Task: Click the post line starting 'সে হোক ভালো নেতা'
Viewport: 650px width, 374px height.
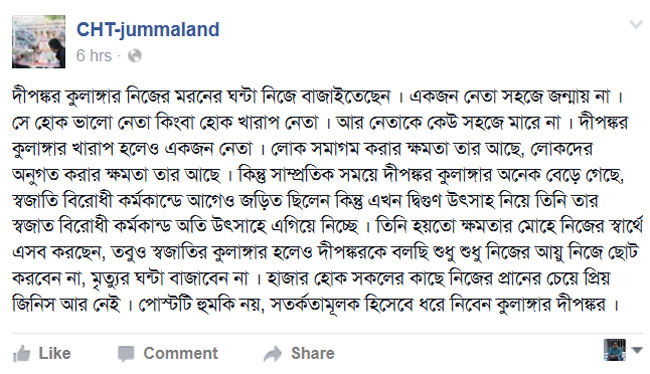Action: (x=320, y=123)
